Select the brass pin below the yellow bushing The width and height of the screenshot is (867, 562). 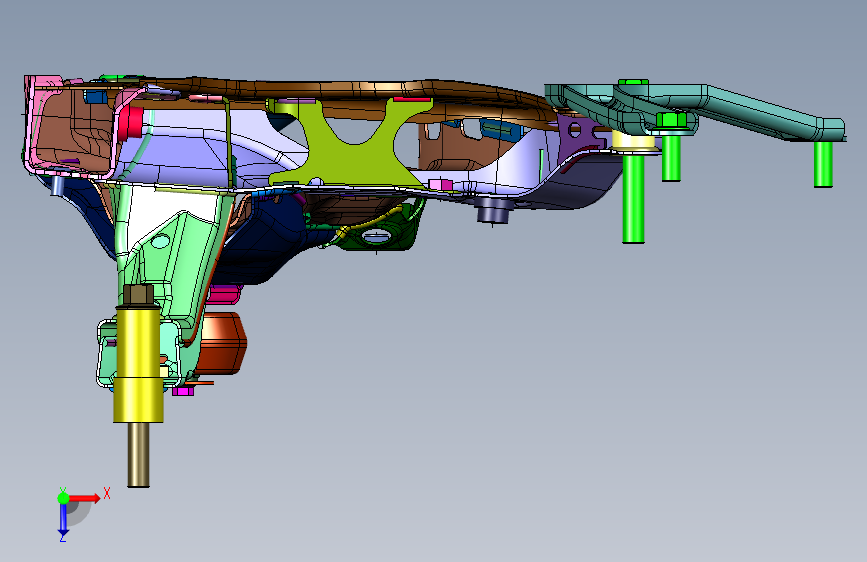[x=138, y=455]
